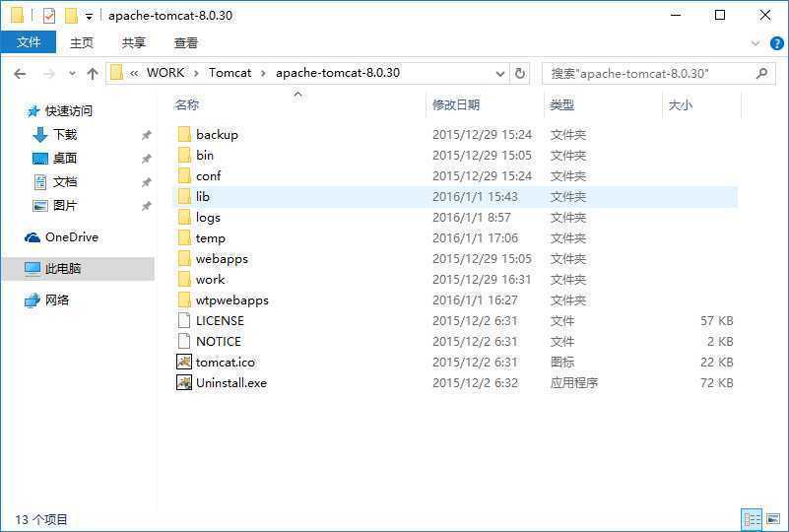This screenshot has width=789, height=532.
Task: Open 图片 in the navigation pane
Action: click(65, 205)
